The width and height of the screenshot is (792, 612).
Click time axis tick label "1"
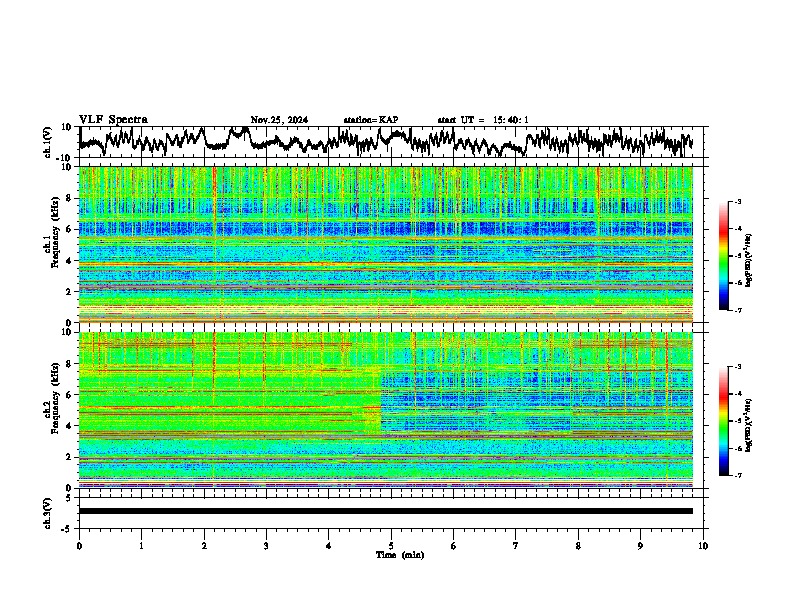(x=141, y=546)
